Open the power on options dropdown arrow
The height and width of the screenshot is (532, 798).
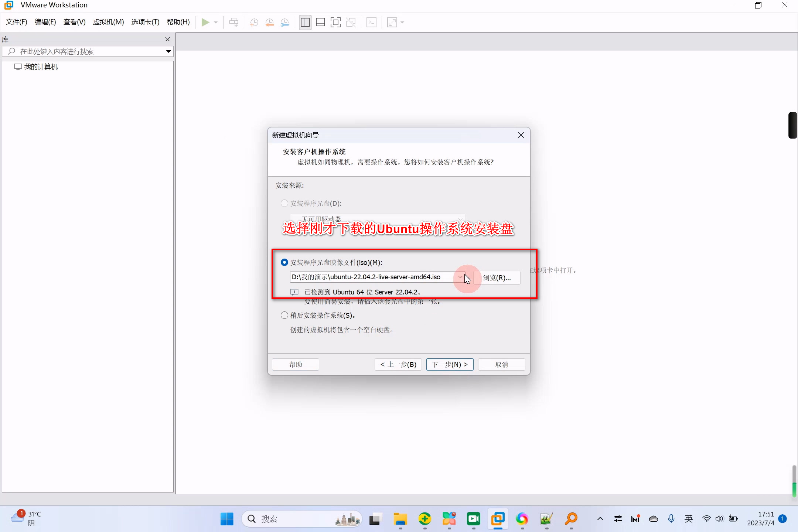click(216, 23)
